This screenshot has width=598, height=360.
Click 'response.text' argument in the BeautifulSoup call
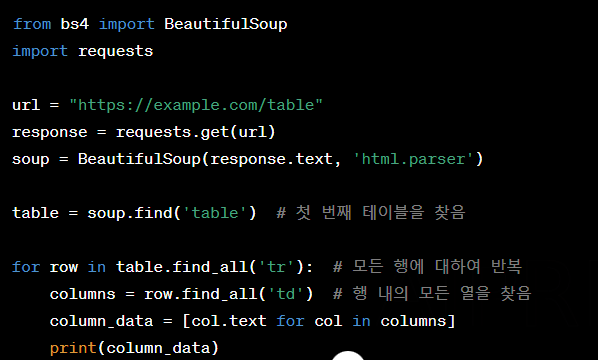[272, 159]
